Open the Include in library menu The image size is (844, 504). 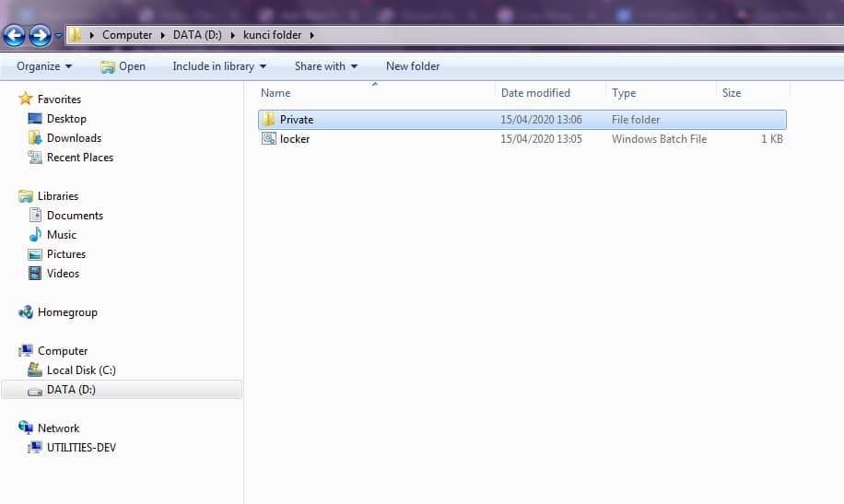pyautogui.click(x=219, y=66)
